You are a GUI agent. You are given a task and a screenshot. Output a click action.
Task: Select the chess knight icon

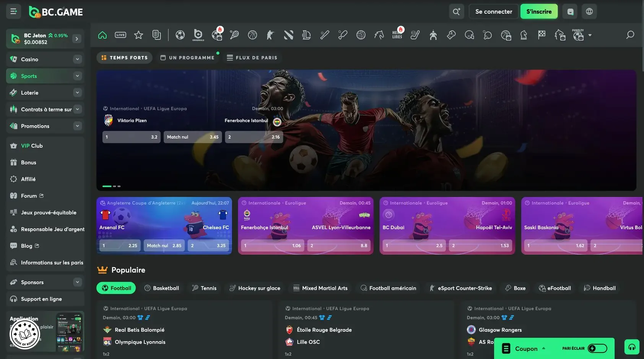coord(524,35)
